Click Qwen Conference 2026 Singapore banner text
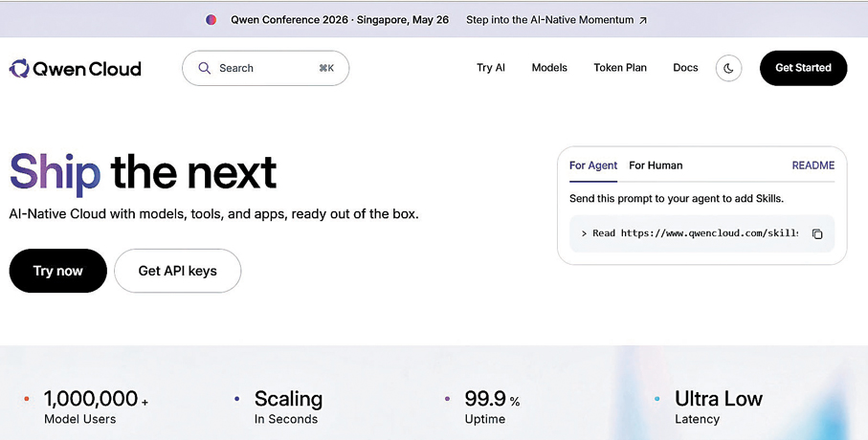 click(340, 20)
